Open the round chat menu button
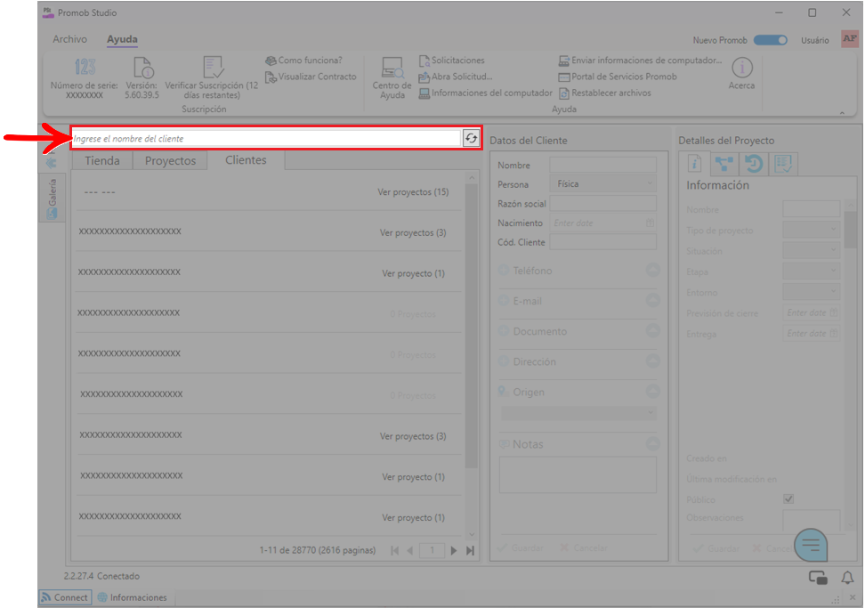The height and width of the screenshot is (616, 865). click(811, 546)
